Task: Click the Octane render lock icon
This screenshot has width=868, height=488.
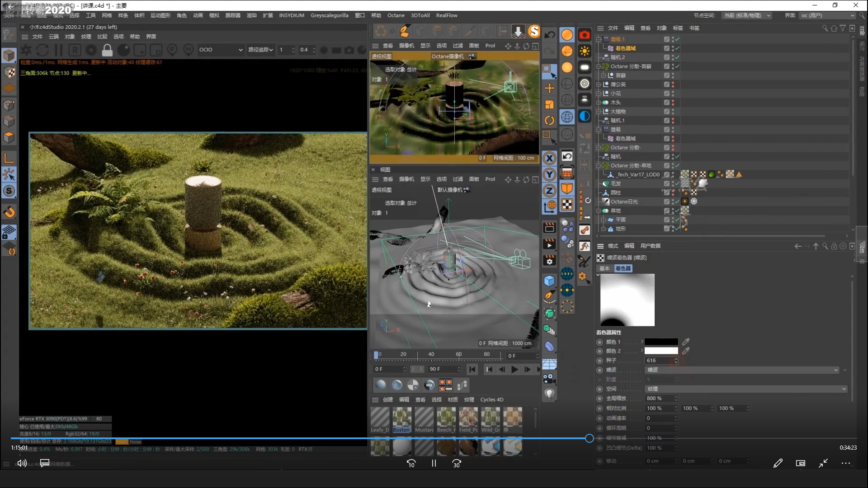Action: pos(107,50)
